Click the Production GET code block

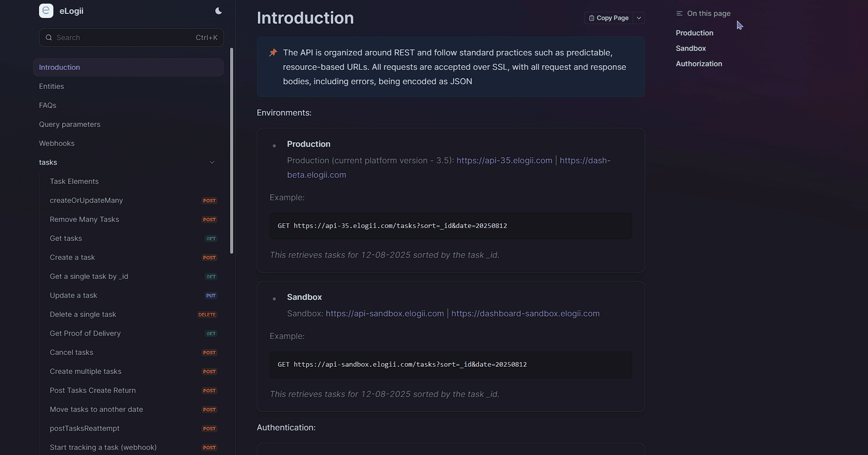pyautogui.click(x=451, y=226)
